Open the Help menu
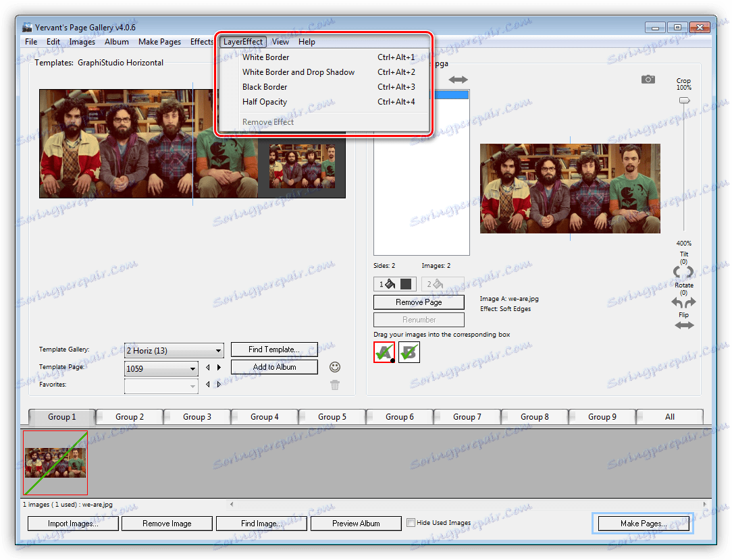 tap(307, 42)
